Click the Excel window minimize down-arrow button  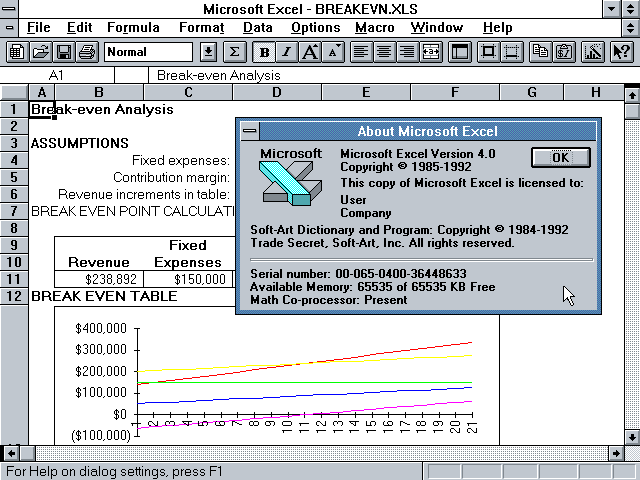click(611, 9)
